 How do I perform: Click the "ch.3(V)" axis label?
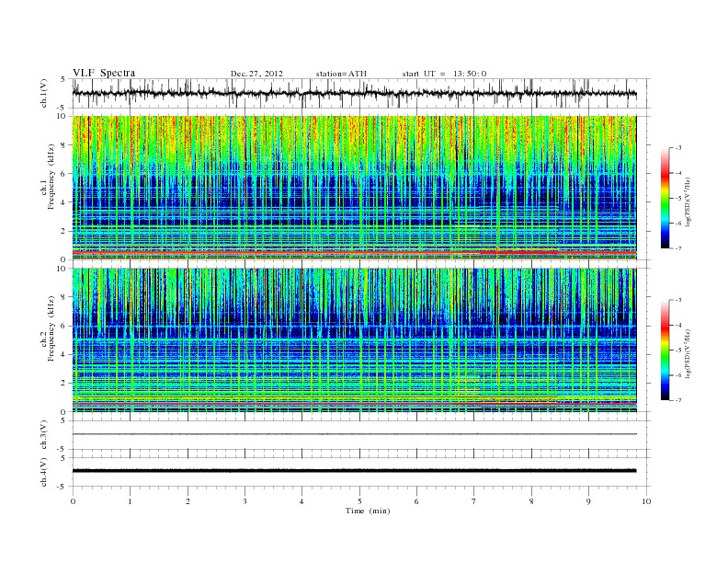click(x=44, y=435)
